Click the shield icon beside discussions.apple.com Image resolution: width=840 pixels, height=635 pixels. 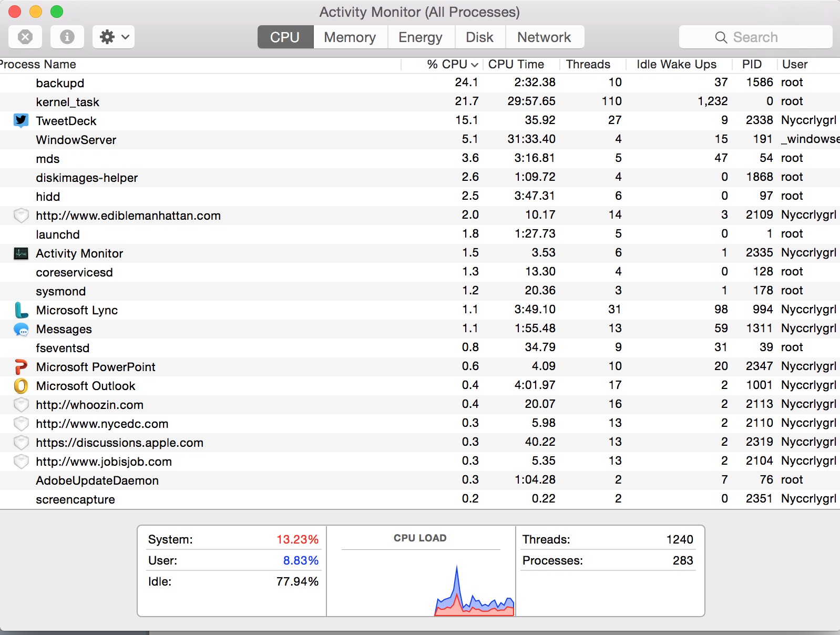click(x=21, y=443)
